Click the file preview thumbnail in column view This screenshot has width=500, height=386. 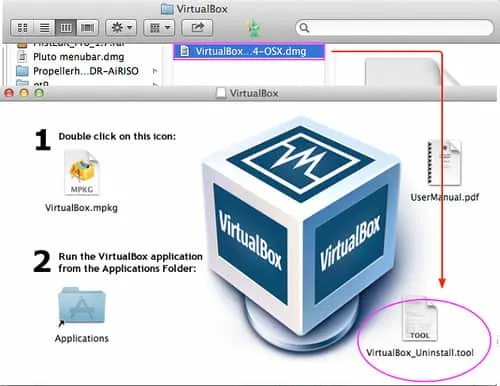tap(410, 72)
